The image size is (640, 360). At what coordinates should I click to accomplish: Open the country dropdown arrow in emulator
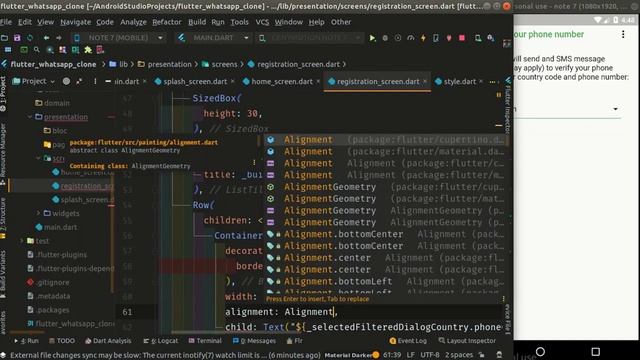tap(615, 109)
